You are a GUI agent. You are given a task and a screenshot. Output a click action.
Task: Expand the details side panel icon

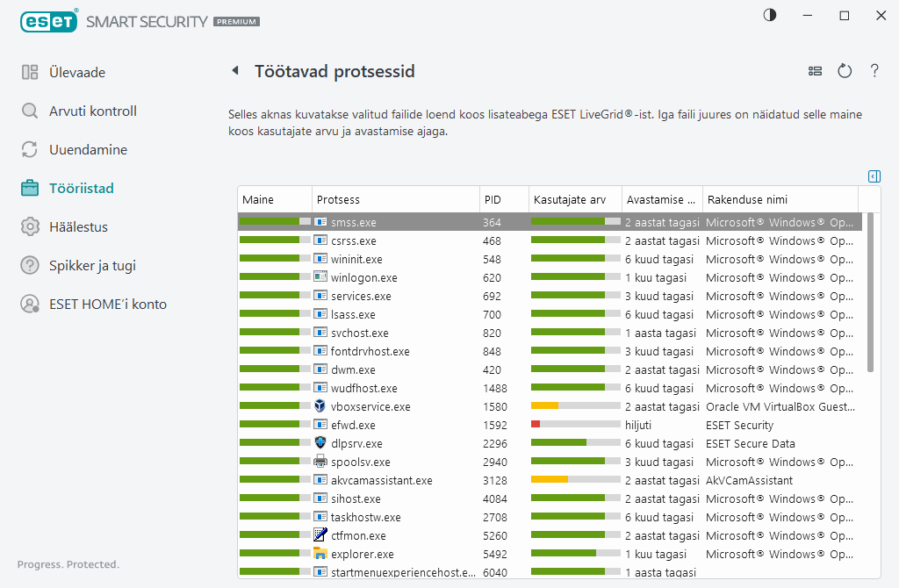click(874, 176)
